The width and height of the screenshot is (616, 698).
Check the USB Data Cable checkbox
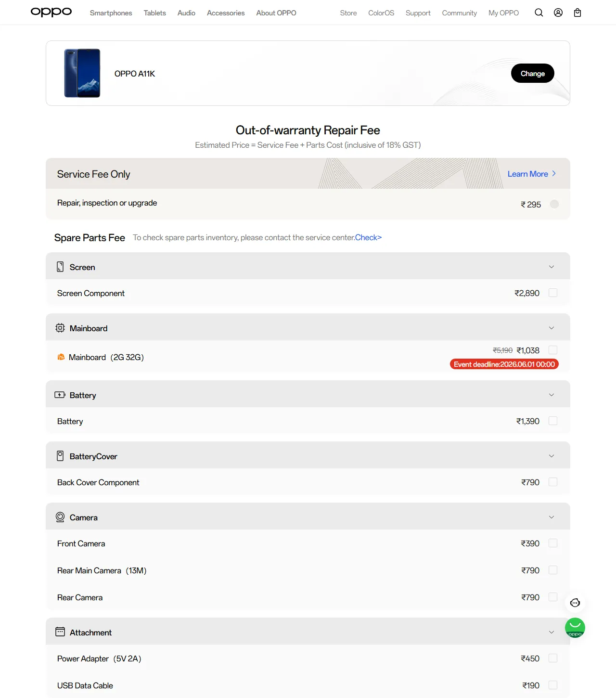click(553, 685)
